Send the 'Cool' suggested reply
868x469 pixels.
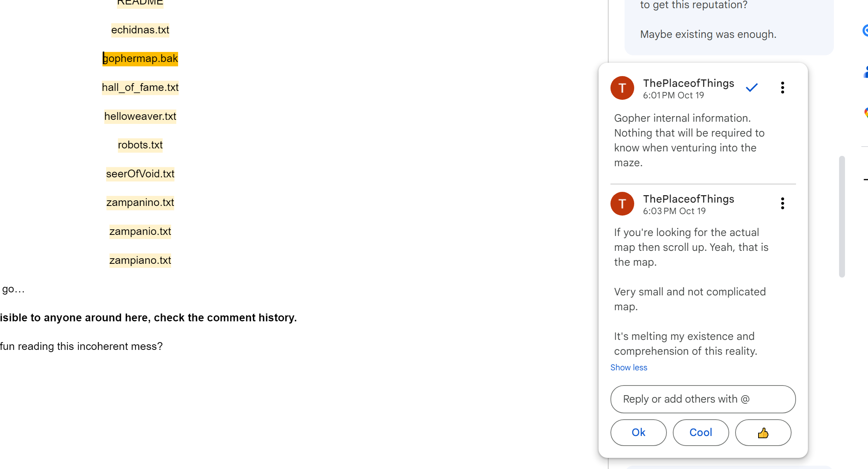(701, 433)
